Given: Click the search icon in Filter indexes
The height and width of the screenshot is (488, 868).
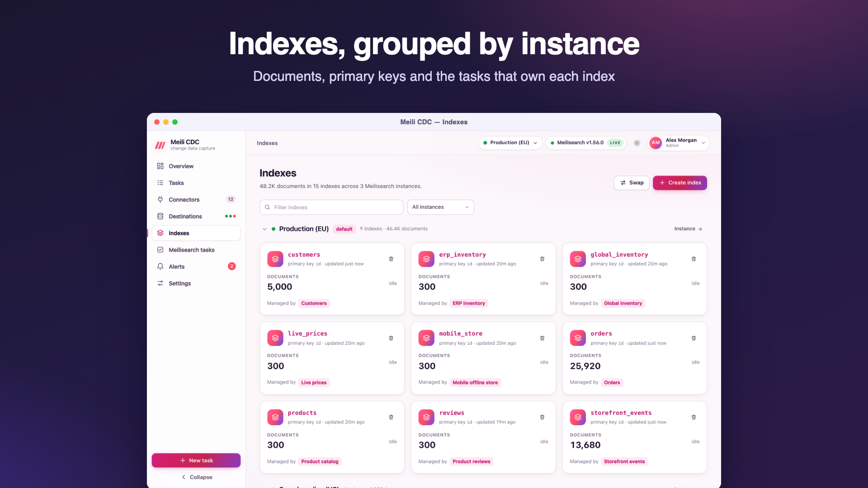Looking at the screenshot, I should pos(267,207).
